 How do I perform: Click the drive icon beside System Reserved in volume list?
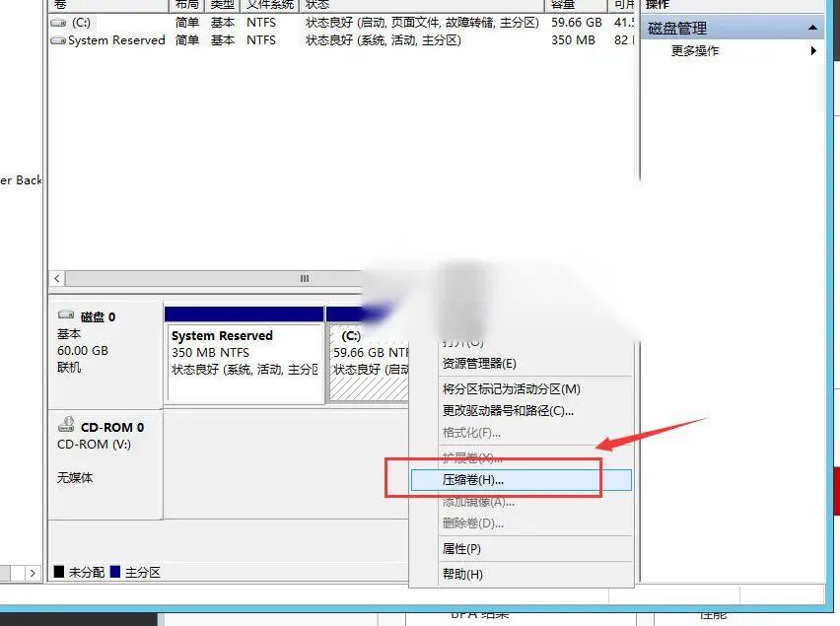[58, 40]
